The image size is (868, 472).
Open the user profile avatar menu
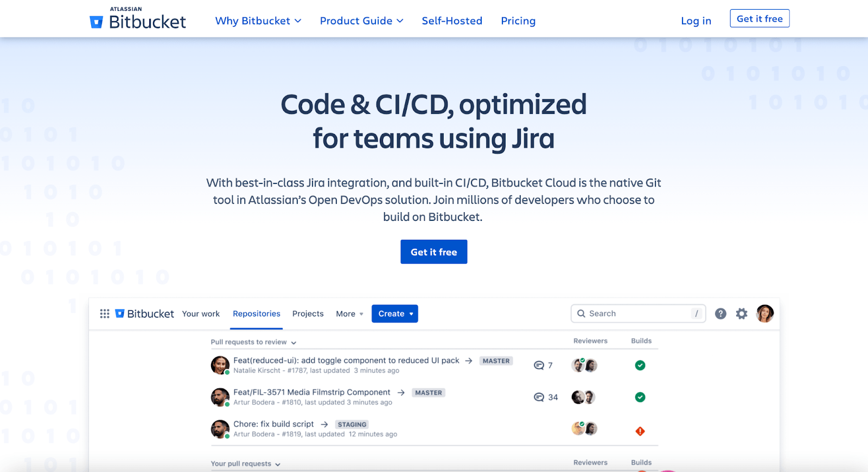[x=765, y=314]
